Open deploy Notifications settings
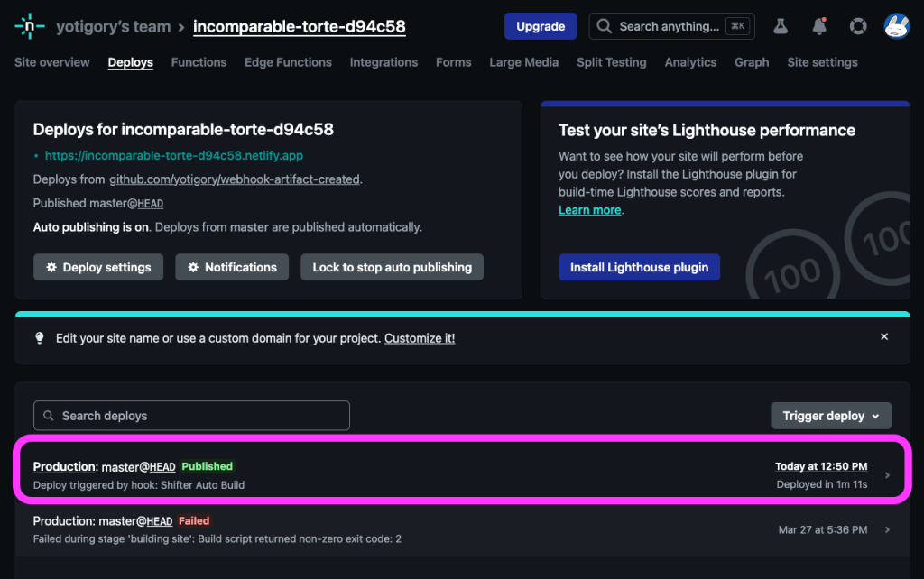The width and height of the screenshot is (924, 579). pyautogui.click(x=232, y=267)
